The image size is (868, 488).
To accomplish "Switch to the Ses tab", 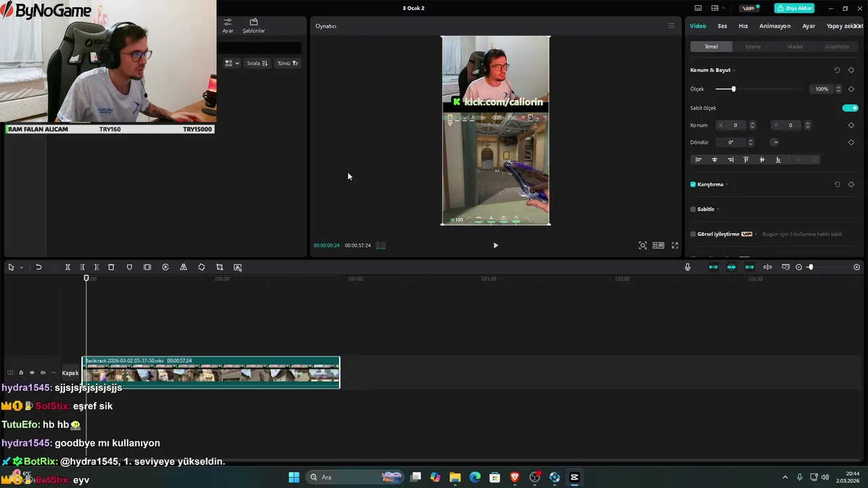I will pyautogui.click(x=722, y=26).
